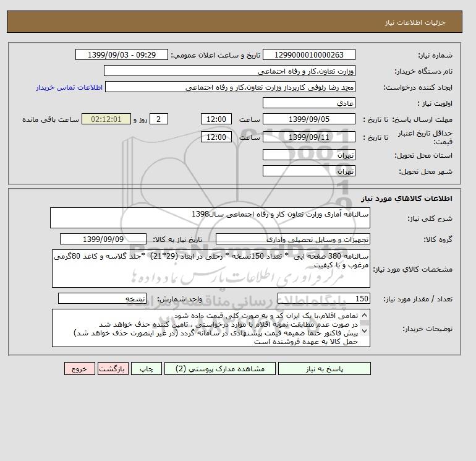Click the توضیحات خریدار label
Screen dimensions: 476x461
427,329
